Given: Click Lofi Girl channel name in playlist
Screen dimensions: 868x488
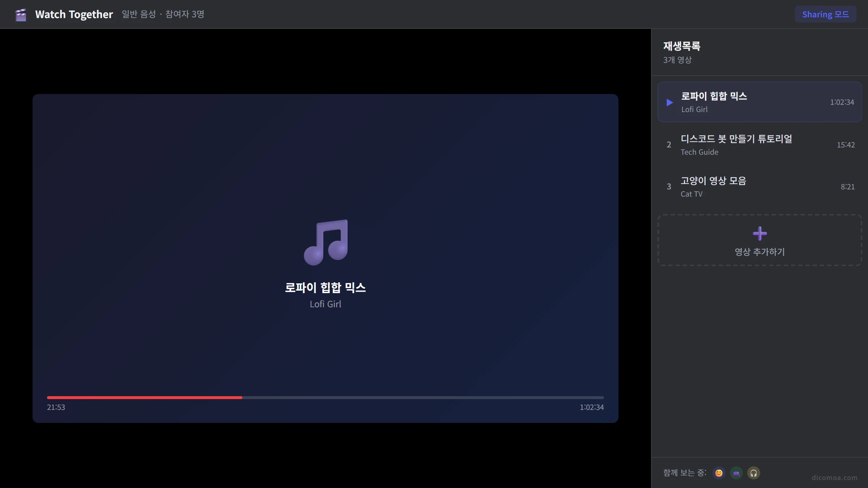Looking at the screenshot, I should (x=694, y=110).
